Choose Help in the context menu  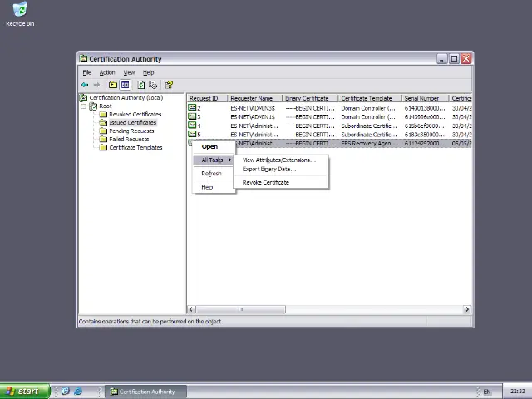pos(214,187)
